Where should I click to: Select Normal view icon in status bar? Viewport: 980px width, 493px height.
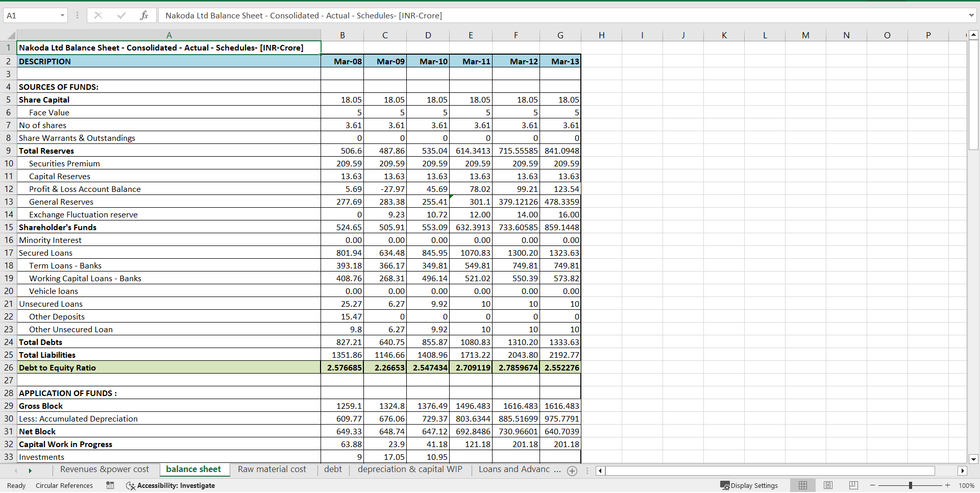tap(803, 485)
